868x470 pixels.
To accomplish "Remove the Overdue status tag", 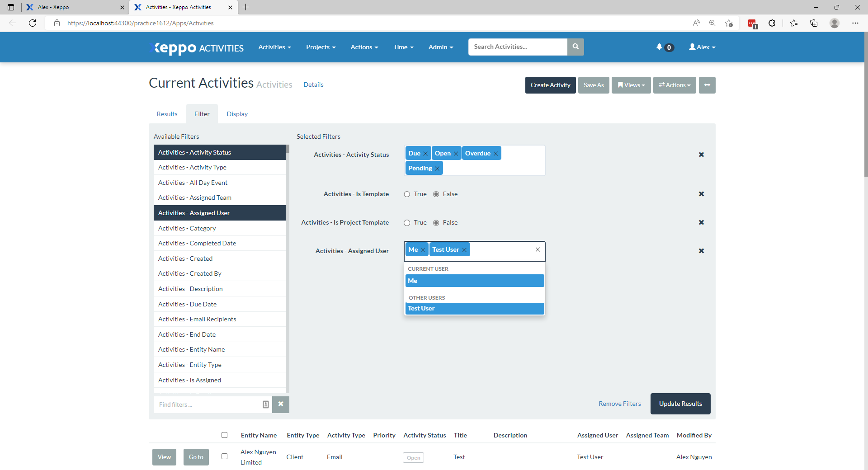I will (x=495, y=154).
